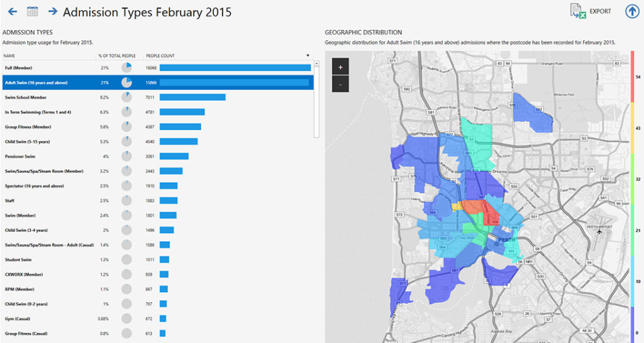Screen dimensions: 644x343
Task: Click the Child Swim (5-15 years) bar
Action: [x=178, y=141]
